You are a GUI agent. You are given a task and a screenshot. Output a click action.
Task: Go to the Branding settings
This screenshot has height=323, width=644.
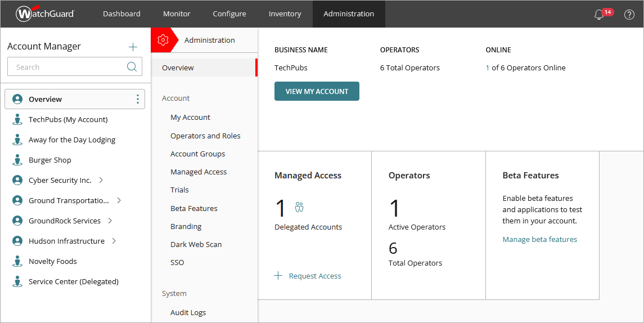click(186, 226)
